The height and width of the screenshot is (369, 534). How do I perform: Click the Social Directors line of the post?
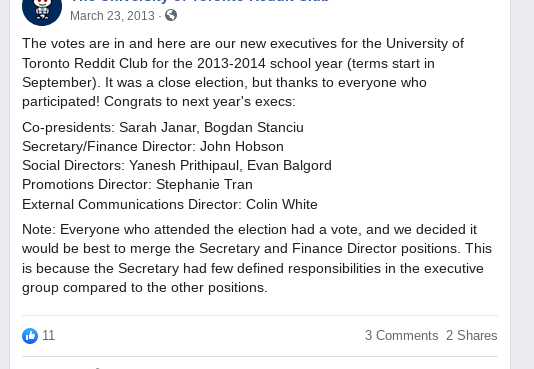(177, 166)
